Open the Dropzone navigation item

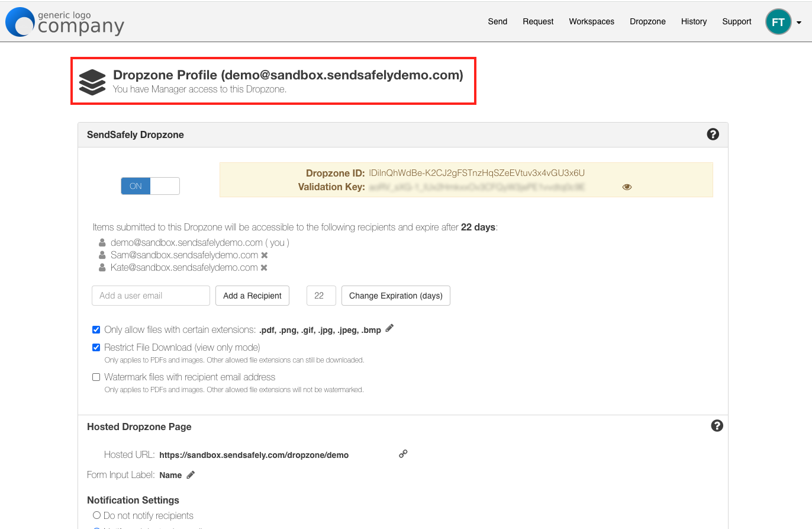coord(647,21)
